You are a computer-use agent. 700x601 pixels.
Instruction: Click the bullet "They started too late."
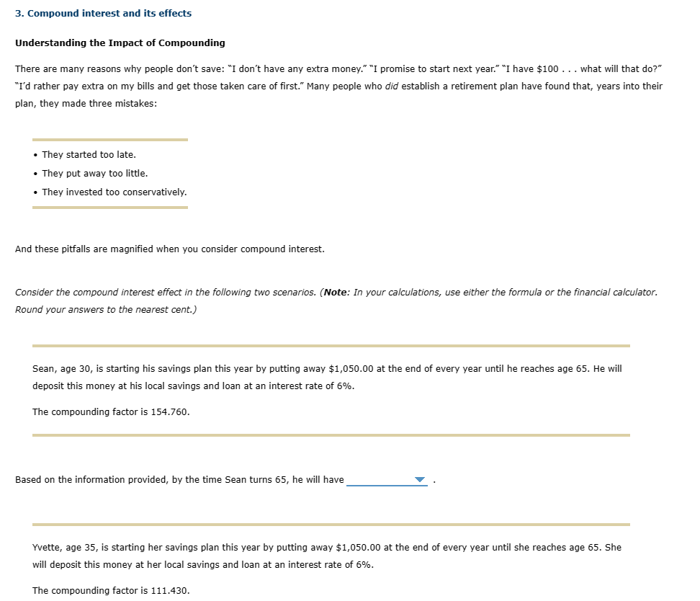tap(89, 154)
